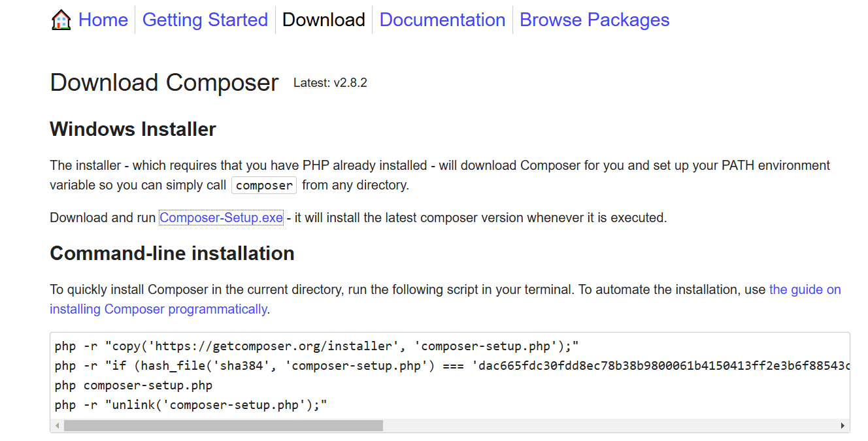Open Browse Packages in the navigation
The width and height of the screenshot is (868, 441).
coord(595,20)
